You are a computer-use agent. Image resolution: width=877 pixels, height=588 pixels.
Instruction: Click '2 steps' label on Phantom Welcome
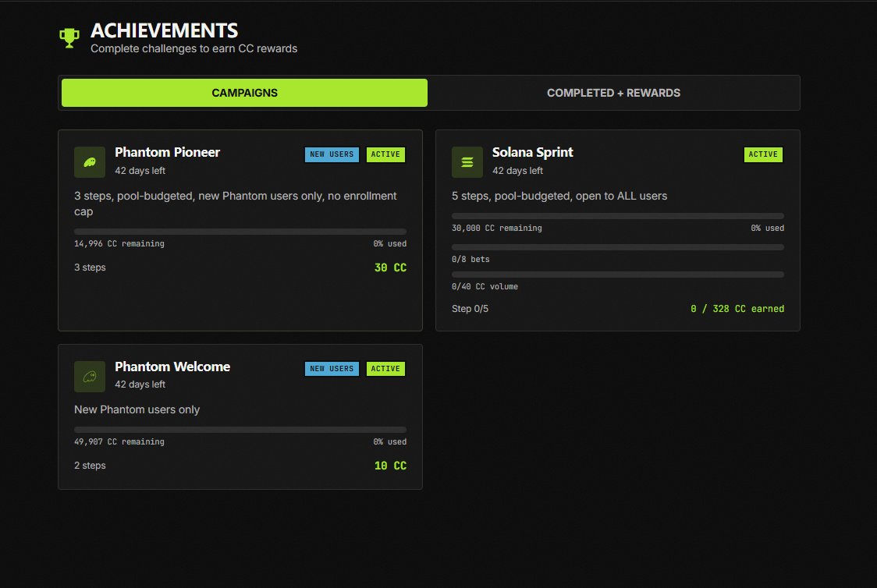(x=90, y=465)
